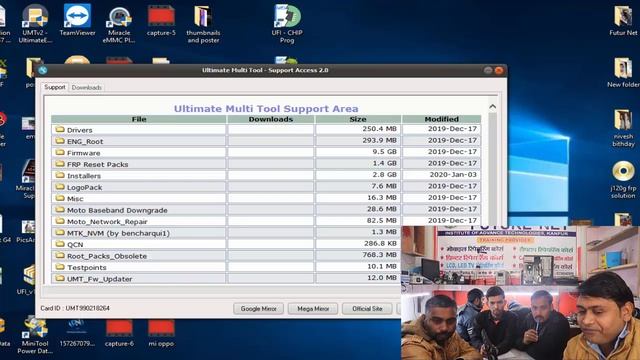Open j120g frp solution disc icon
The image size is (640, 360).
click(x=623, y=180)
